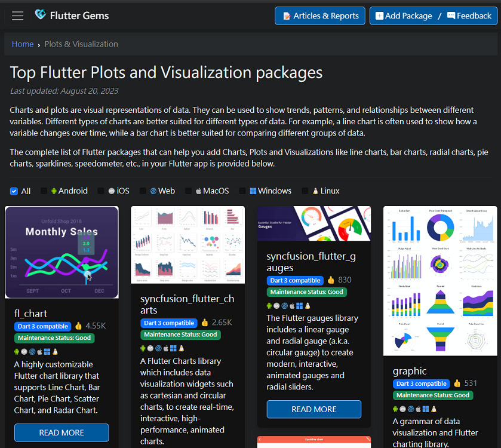501x448 pixels.
Task: Open the hamburger navigation menu
Action: pos(17,16)
